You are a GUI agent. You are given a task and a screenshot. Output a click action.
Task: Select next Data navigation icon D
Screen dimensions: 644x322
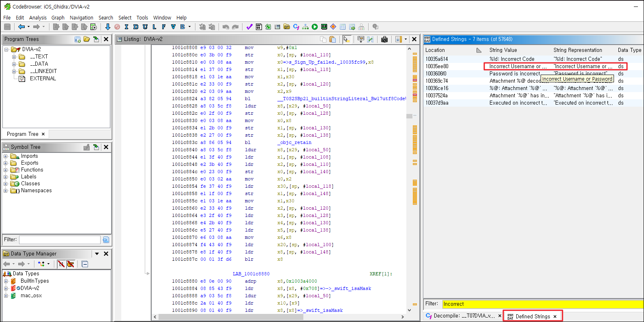tap(136, 27)
